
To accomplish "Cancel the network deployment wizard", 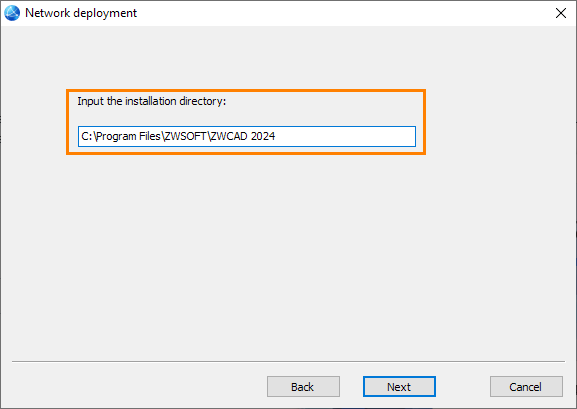I will [526, 387].
